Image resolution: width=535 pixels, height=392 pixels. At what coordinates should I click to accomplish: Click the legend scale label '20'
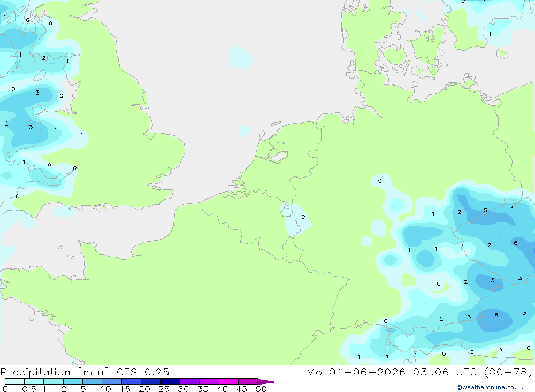(144, 389)
